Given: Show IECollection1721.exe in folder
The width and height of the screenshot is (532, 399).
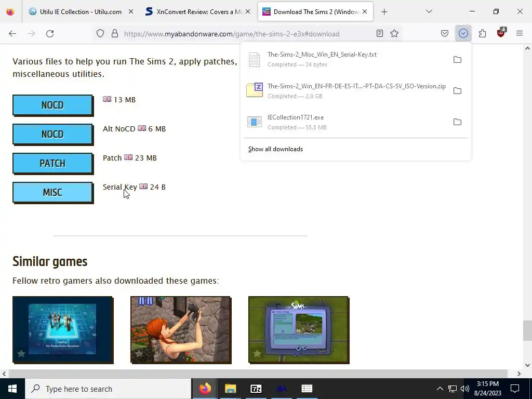Looking at the screenshot, I should pyautogui.click(x=457, y=122).
